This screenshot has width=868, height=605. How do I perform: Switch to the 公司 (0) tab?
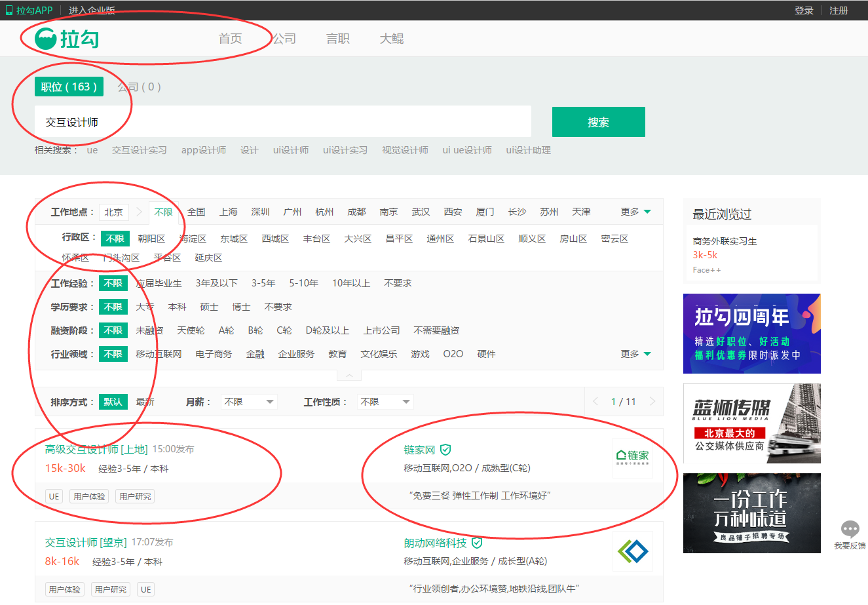(139, 87)
